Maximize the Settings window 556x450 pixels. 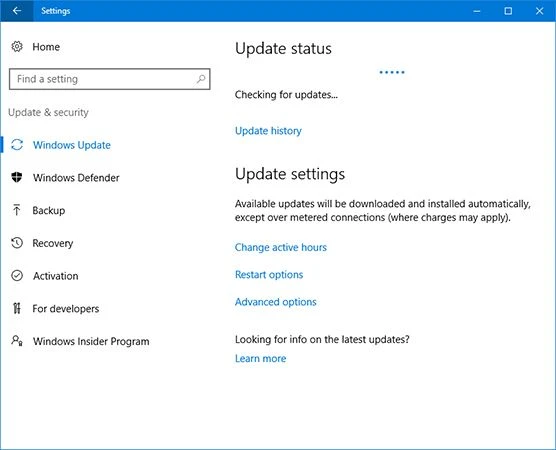click(x=508, y=11)
